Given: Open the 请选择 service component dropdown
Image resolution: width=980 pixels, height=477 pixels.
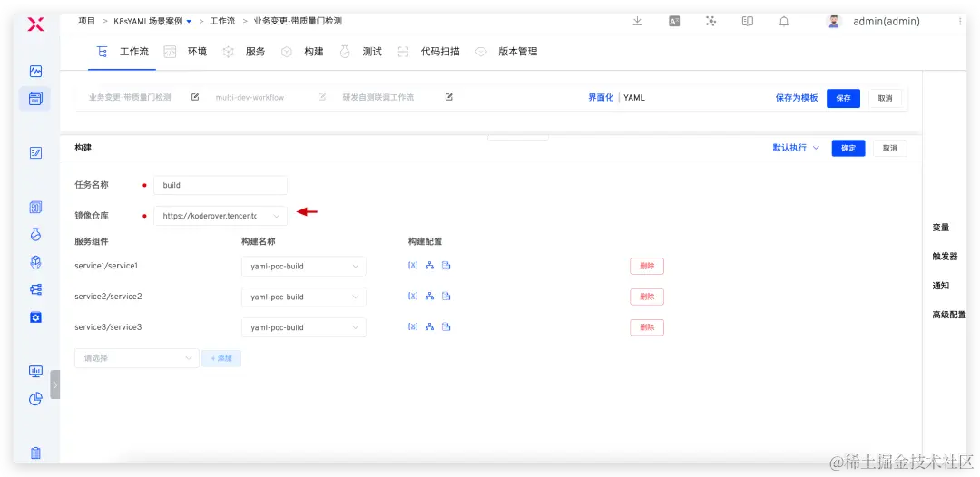Looking at the screenshot, I should [x=137, y=358].
